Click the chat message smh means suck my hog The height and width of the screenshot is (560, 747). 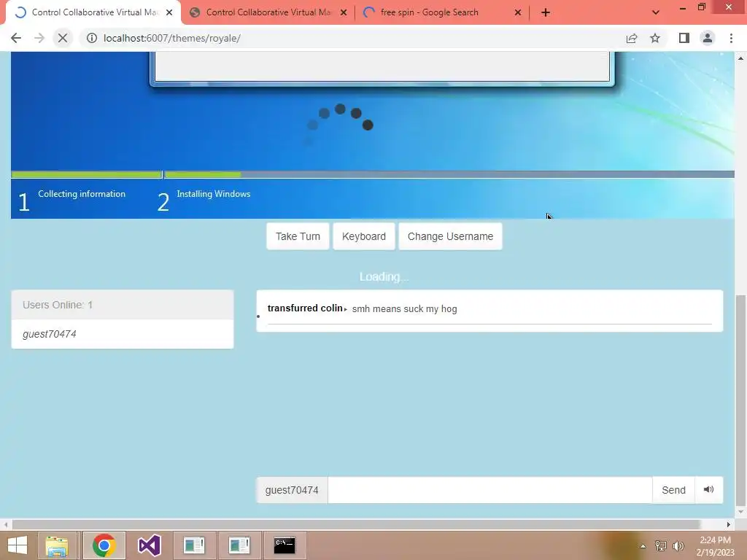point(404,308)
